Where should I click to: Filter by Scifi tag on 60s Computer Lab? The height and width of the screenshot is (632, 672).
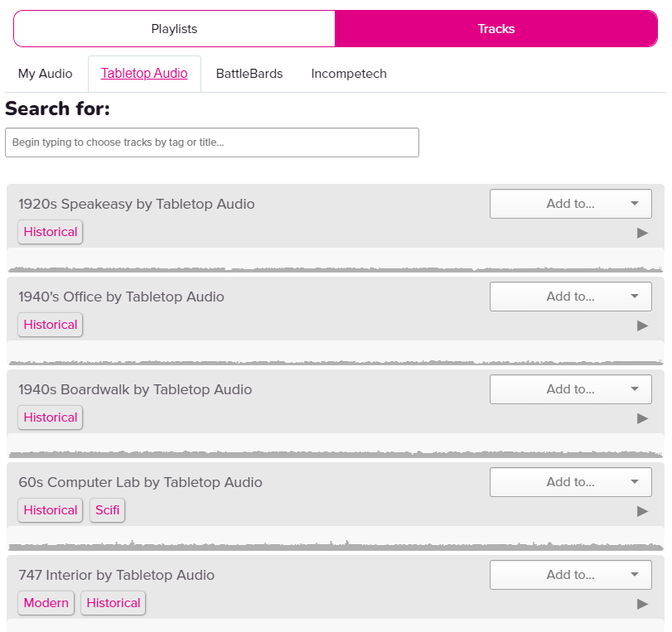[x=107, y=510]
